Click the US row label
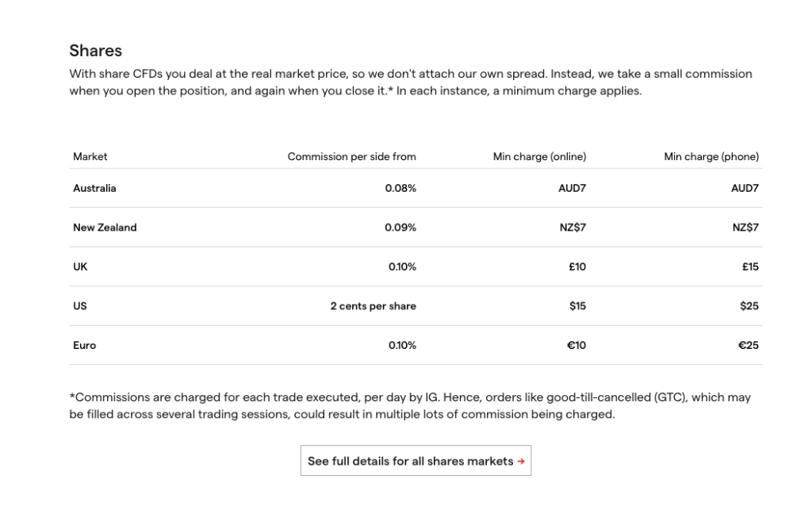Viewport: 812px width, 506px height. [79, 306]
